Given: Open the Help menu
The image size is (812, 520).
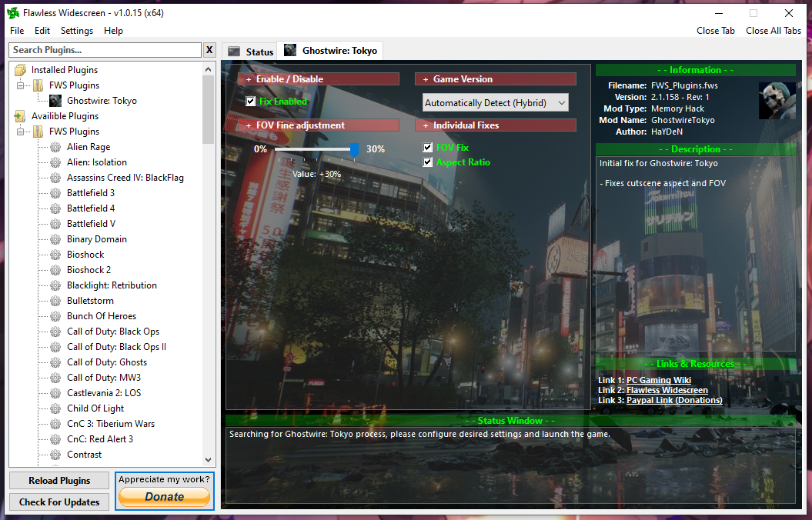Looking at the screenshot, I should (x=113, y=31).
